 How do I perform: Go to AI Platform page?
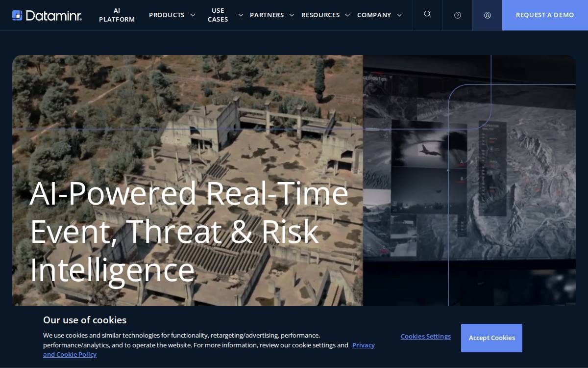(117, 15)
